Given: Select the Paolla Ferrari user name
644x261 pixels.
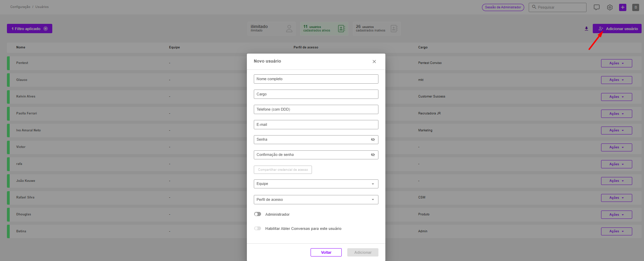Looking at the screenshot, I should click(26, 113).
